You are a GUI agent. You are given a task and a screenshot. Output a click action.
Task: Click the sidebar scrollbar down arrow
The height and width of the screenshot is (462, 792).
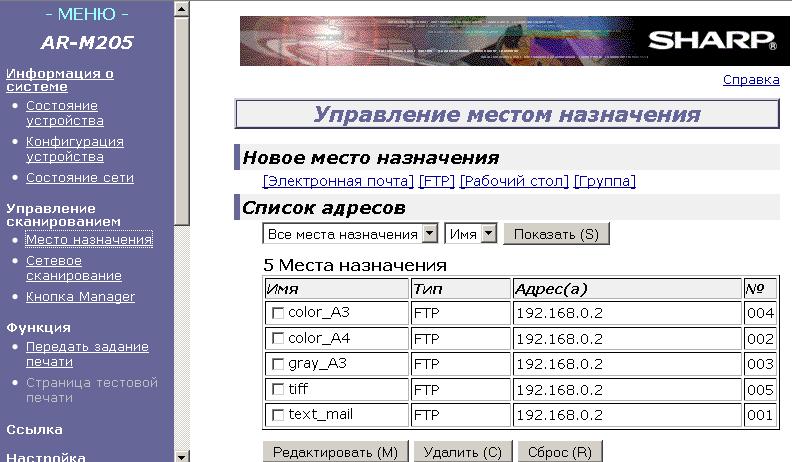[x=182, y=456]
